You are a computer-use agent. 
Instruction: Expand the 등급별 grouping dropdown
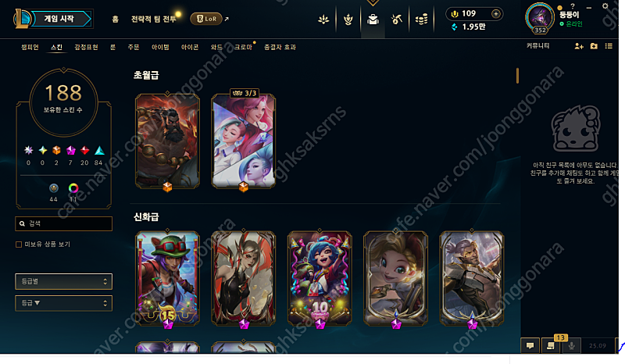point(64,281)
